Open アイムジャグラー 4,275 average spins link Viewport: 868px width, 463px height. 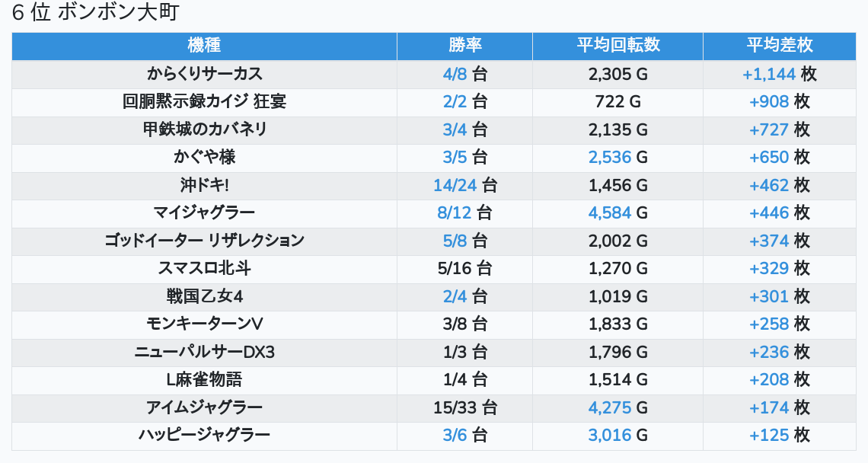610,407
